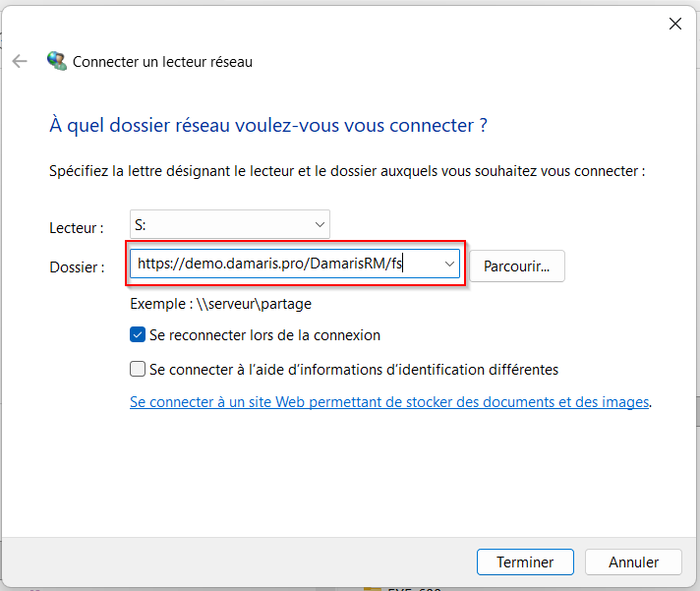Open the link to connect to a website storing documents
Screen dimensions: 700x591
pos(389,402)
